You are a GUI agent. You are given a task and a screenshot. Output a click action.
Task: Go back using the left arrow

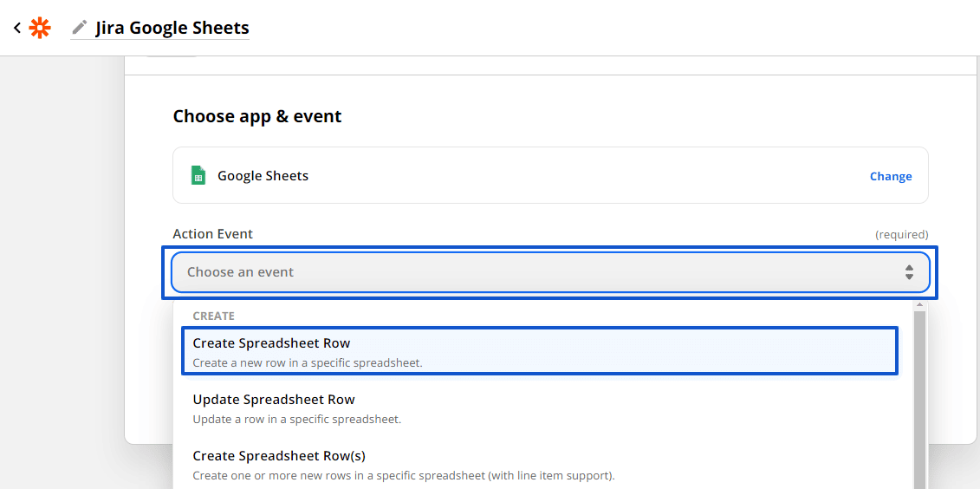(16, 28)
